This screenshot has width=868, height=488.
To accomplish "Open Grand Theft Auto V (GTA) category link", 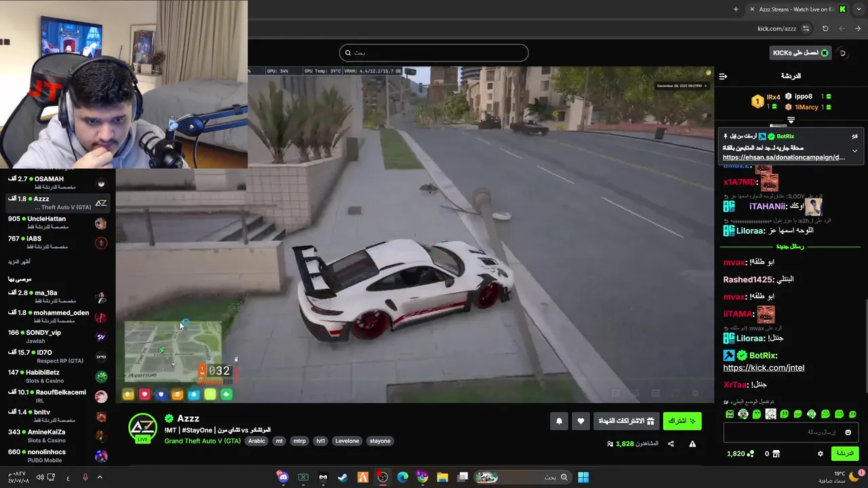I will click(203, 441).
